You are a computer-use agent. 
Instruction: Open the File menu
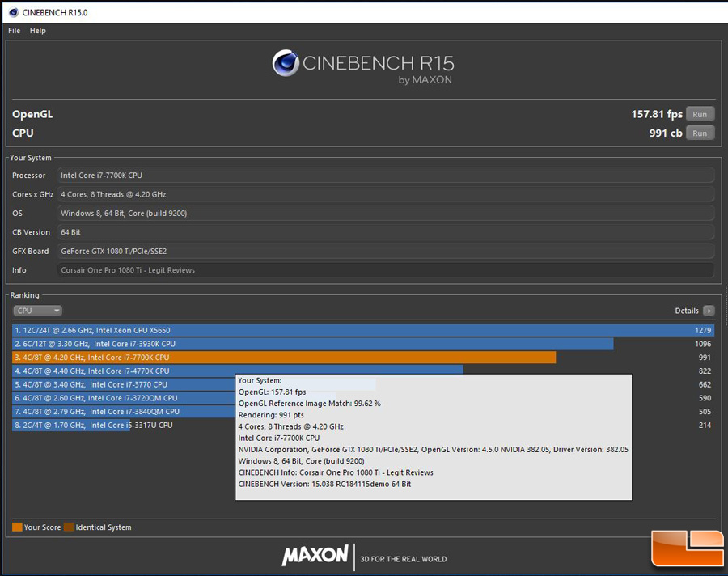tap(14, 31)
